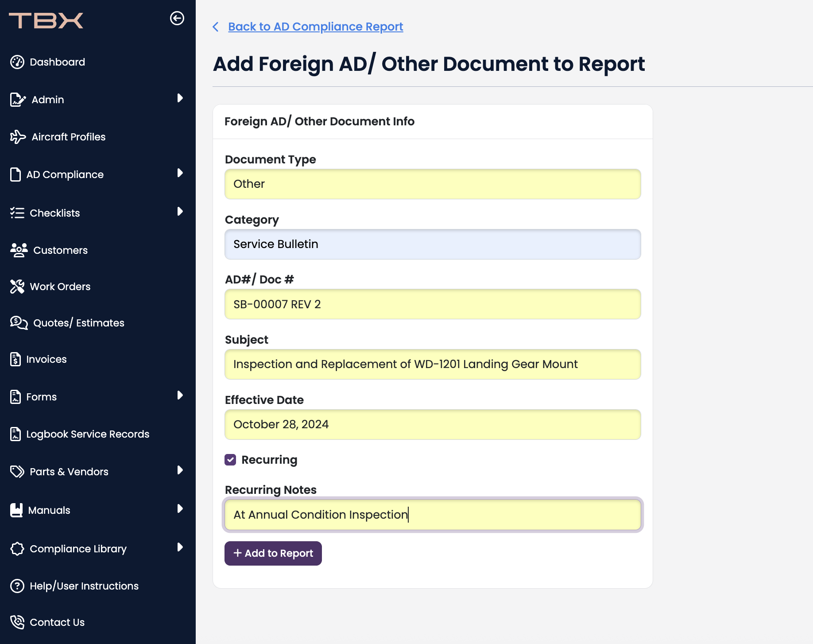Open Quotes/ Estimates menu item
Viewport: 813px width, 644px height.
(78, 323)
